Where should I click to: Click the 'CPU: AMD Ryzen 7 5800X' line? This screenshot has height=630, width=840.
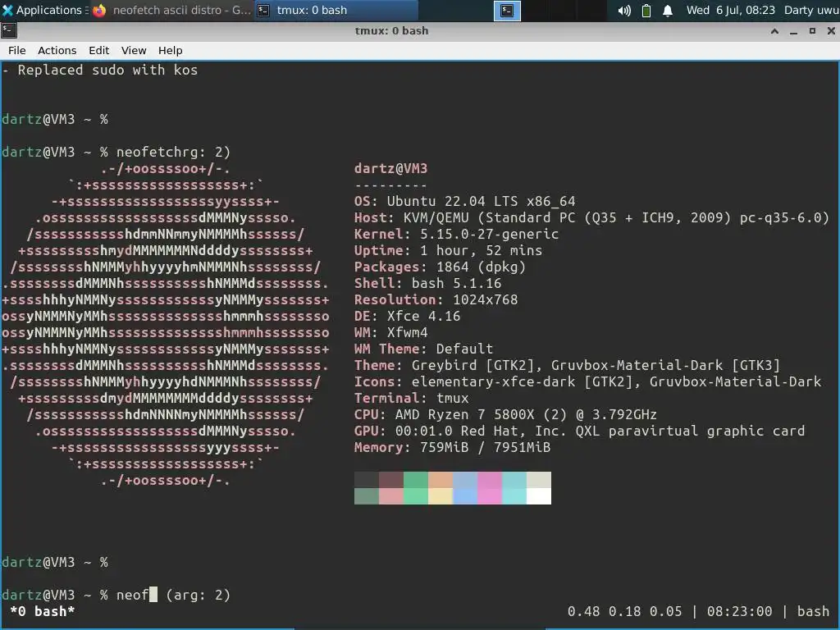point(505,414)
